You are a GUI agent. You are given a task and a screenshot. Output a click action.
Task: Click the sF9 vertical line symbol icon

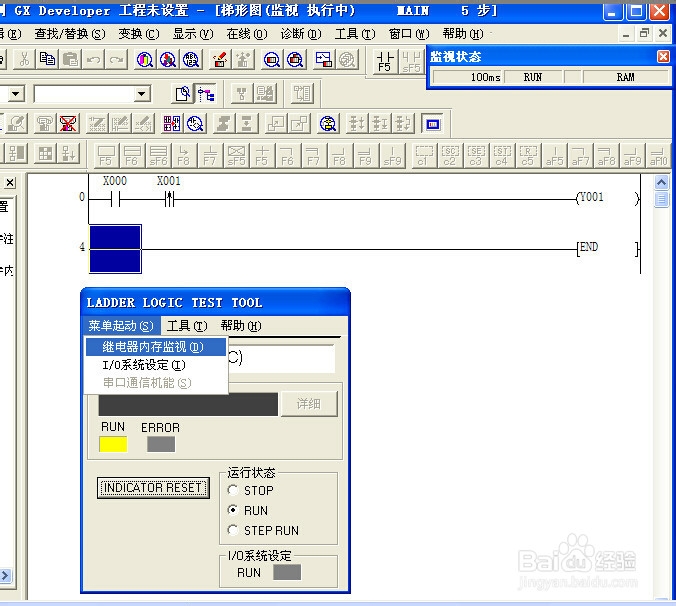pyautogui.click(x=392, y=155)
